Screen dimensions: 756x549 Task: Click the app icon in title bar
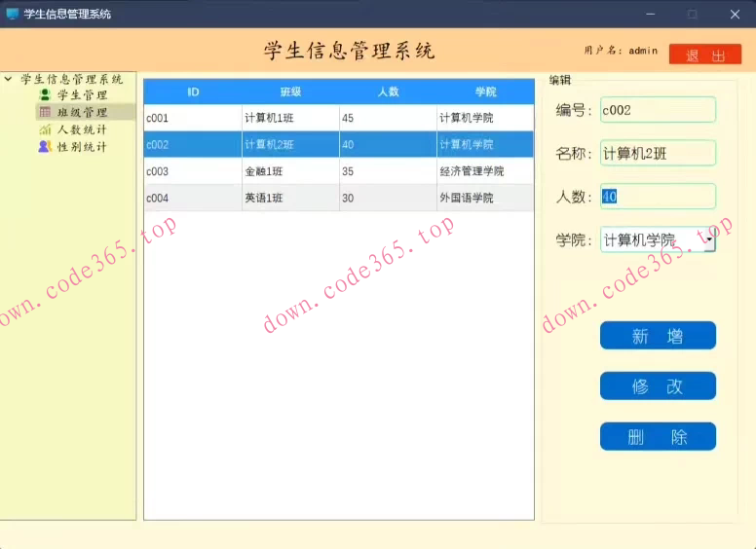coord(13,14)
